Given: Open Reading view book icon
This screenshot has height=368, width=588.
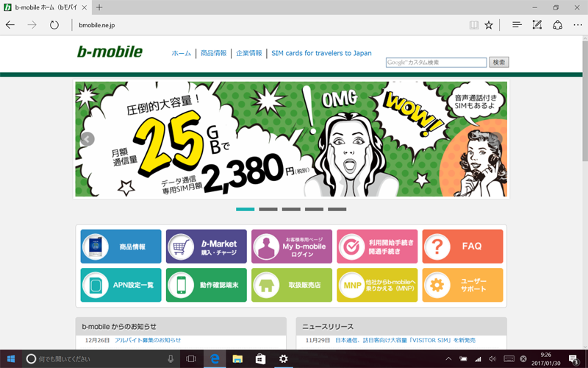Looking at the screenshot, I should click(x=474, y=25).
